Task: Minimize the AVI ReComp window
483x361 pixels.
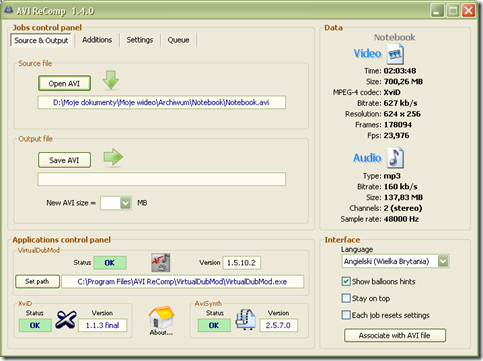Action: 437,11
